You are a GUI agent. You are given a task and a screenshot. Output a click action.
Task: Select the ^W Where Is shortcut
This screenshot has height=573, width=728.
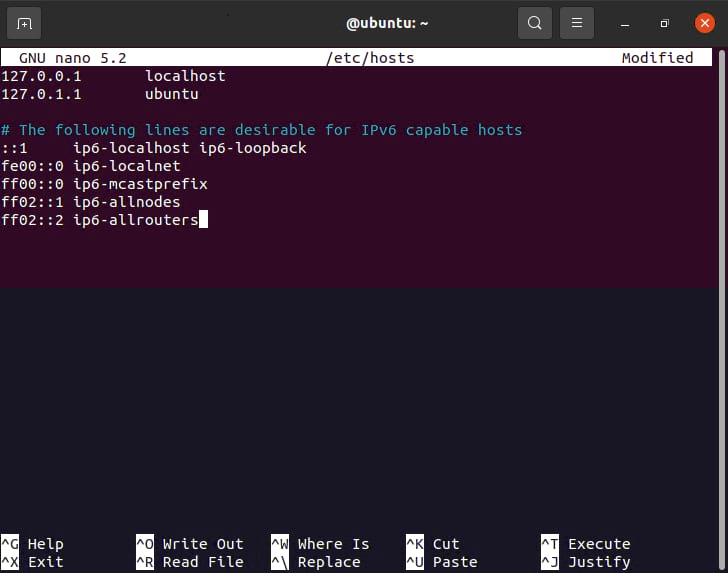(320, 544)
